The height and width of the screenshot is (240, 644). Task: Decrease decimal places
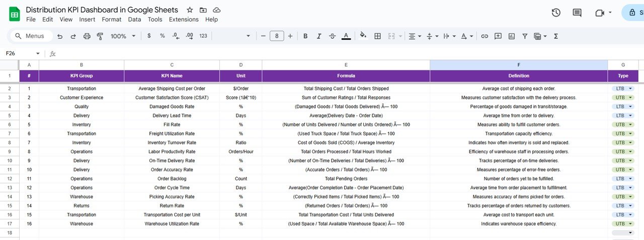coord(176,36)
